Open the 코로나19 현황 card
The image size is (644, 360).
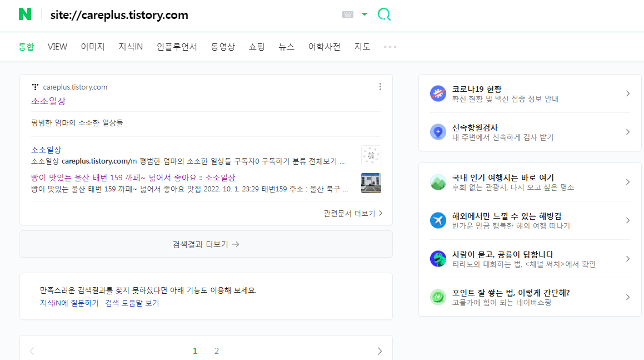[530, 93]
